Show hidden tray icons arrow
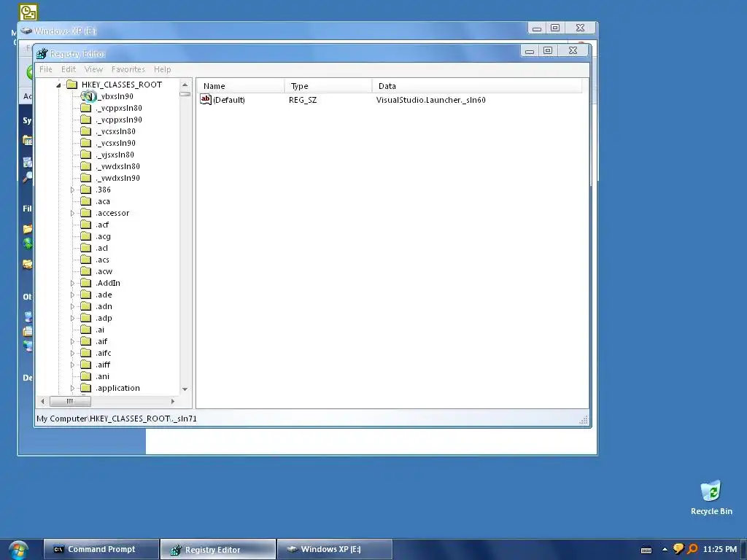This screenshot has height=560, width=747. pos(665,550)
